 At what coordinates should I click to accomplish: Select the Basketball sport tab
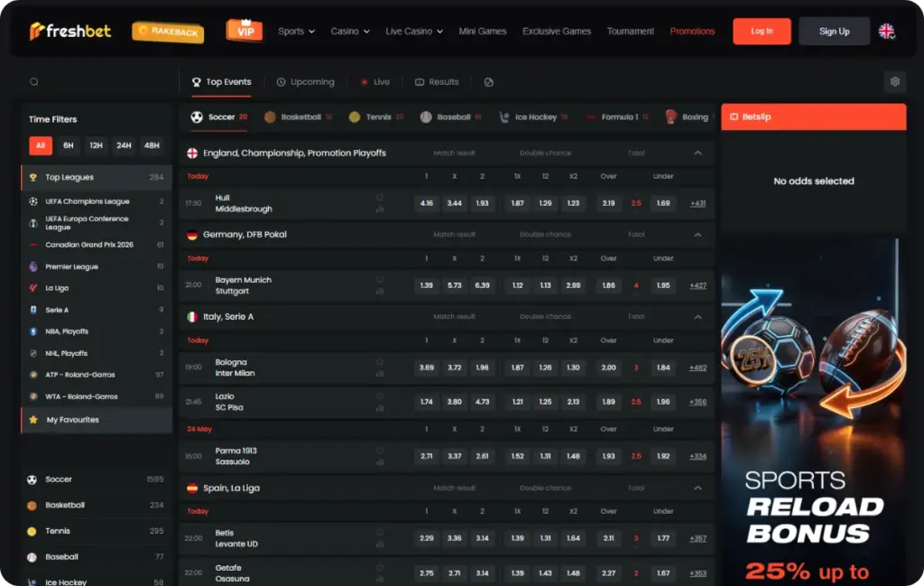coord(299,116)
